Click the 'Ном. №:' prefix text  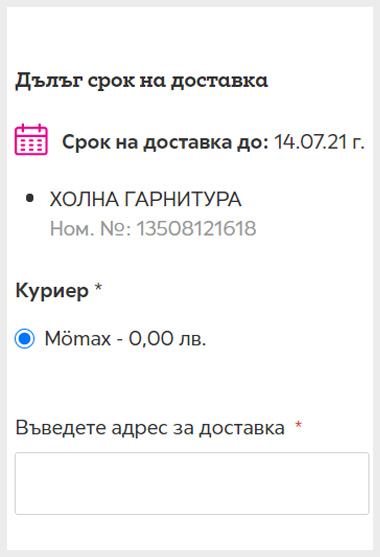91,228
